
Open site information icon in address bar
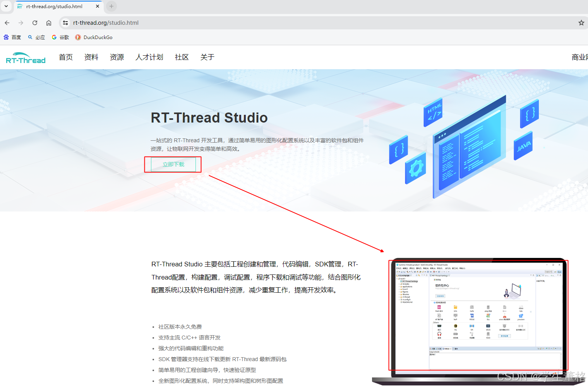(x=65, y=23)
